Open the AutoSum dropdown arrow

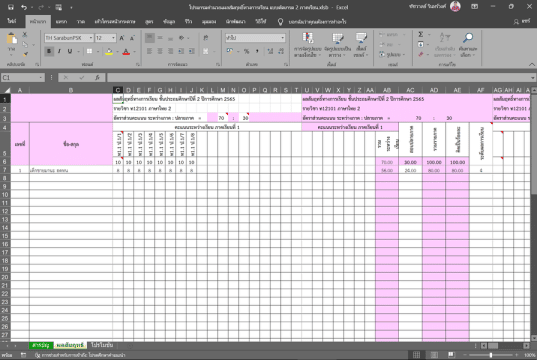pos(428,35)
